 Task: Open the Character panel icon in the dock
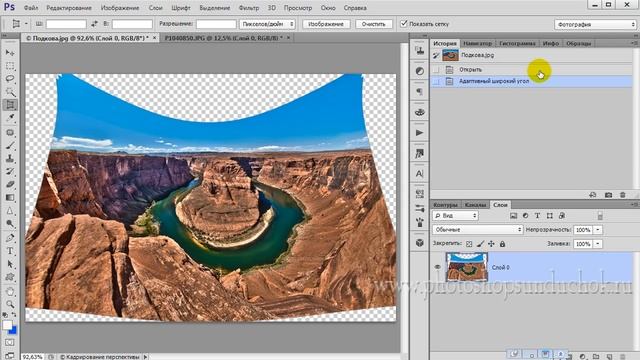click(x=419, y=174)
